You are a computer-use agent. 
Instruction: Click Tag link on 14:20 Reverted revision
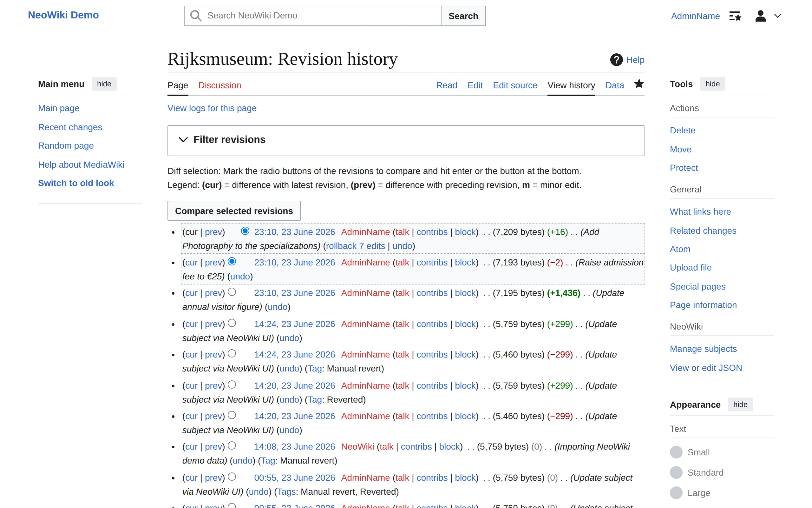pos(315,399)
